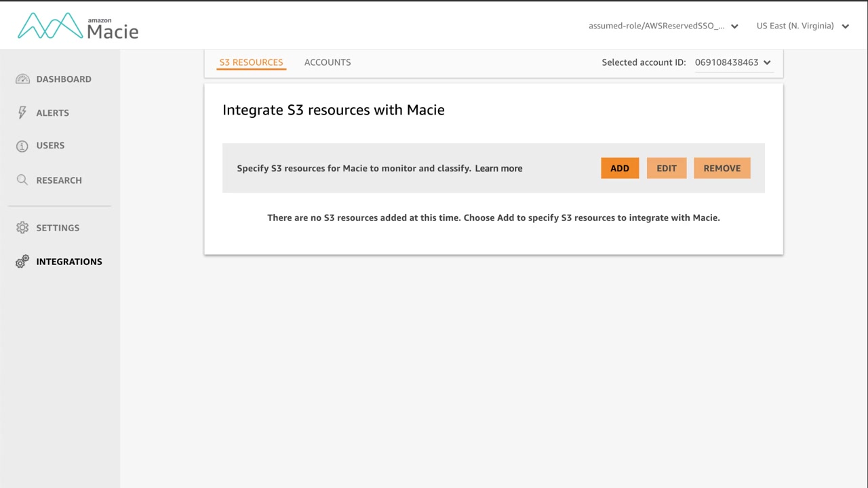Open the US East (N. Virginia) region selector
The height and width of the screenshot is (488, 868).
pos(803,26)
